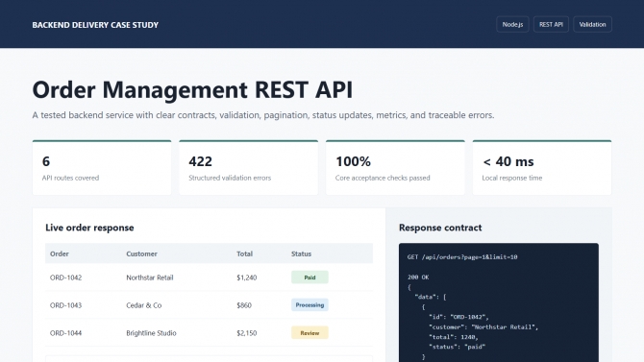
Task: Select the ORD-1044 order cell
Action: point(65,333)
